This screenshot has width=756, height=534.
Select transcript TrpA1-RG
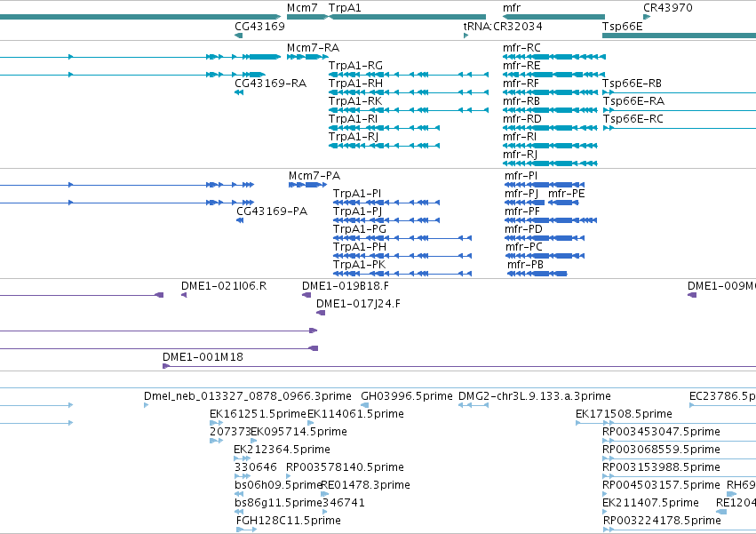click(x=409, y=75)
